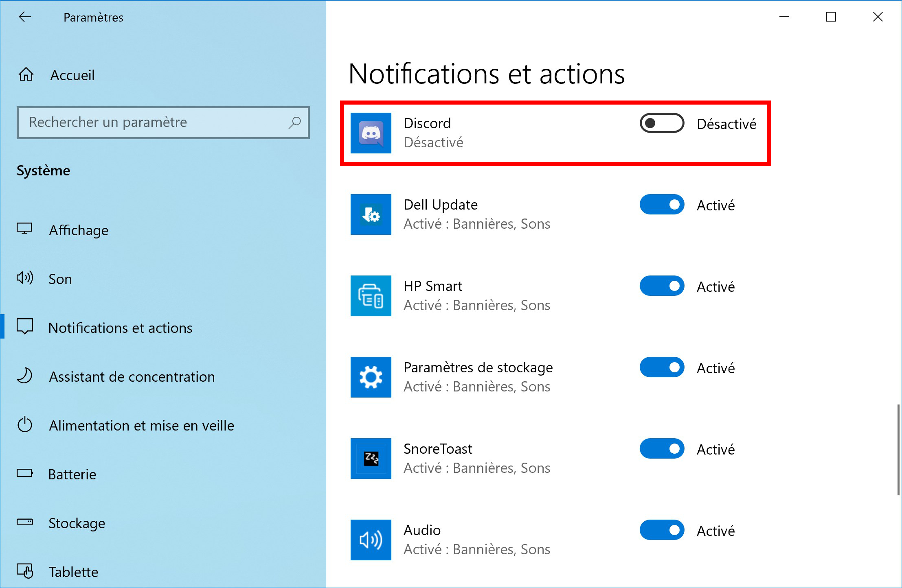Click the Assistant de concentration moon icon
902x588 pixels.
[24, 376]
